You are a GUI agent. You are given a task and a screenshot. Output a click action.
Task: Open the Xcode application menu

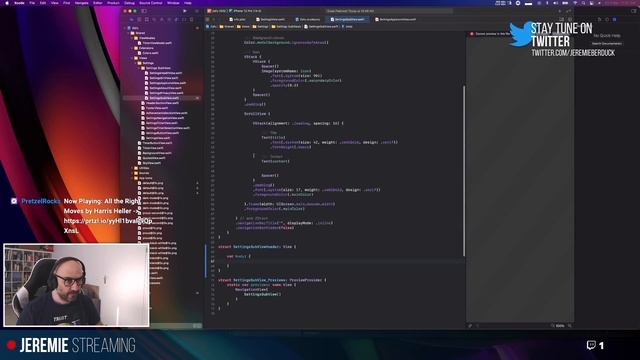[19, 3]
